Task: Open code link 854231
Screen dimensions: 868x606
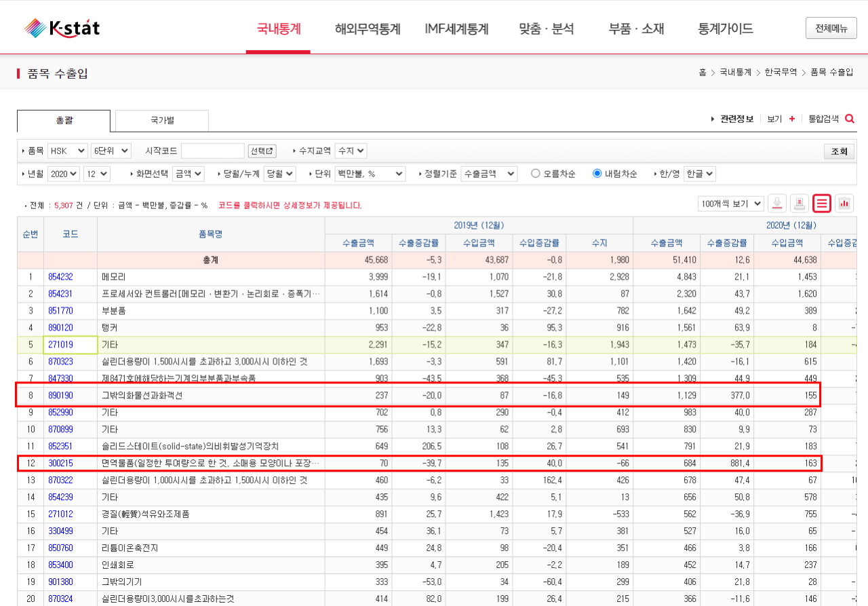Action: (x=60, y=294)
